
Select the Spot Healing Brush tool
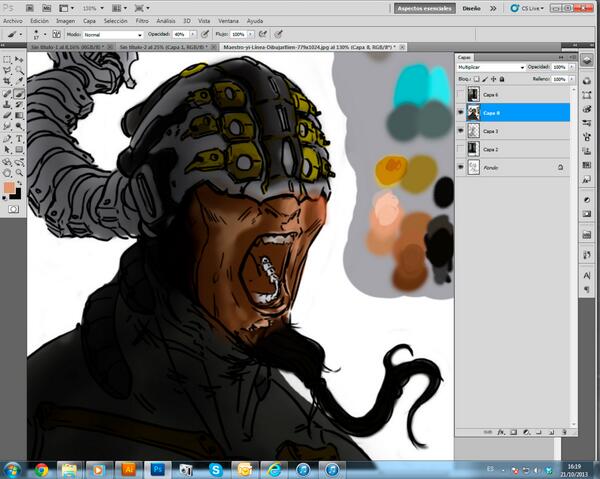pos(7,93)
